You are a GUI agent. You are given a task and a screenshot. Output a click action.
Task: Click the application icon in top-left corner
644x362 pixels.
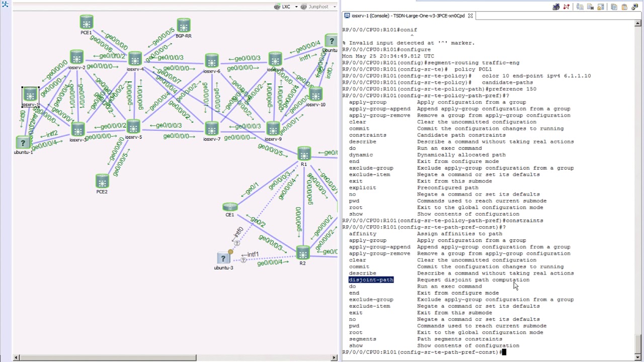coord(5,5)
